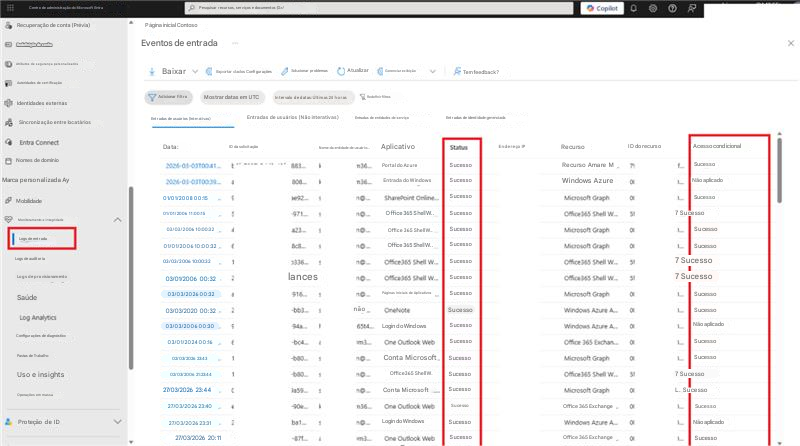This screenshot has width=800, height=446.
Task: Open Log Analytics in the sidebar
Action: (x=38, y=317)
